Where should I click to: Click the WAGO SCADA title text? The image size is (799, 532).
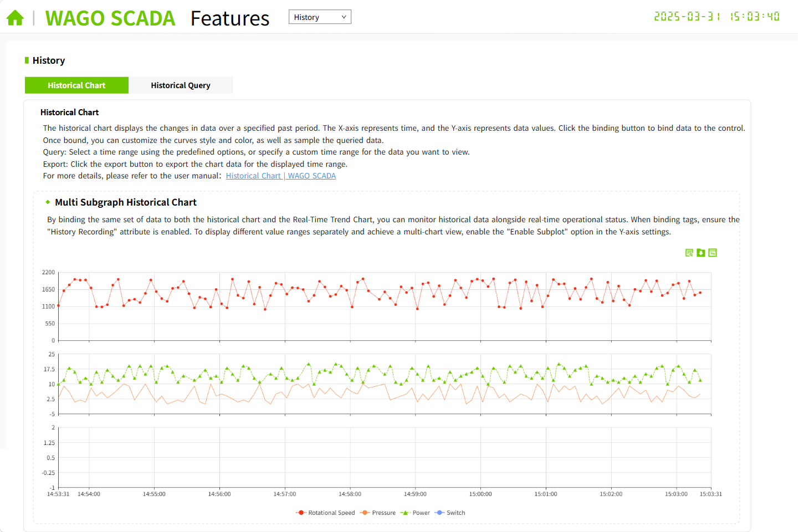[x=110, y=18]
